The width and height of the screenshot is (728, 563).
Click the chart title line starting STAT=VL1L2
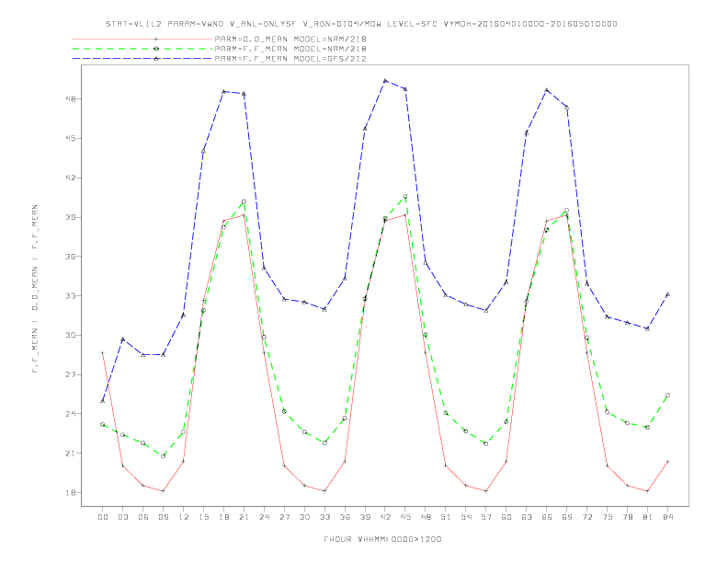tap(361, 24)
